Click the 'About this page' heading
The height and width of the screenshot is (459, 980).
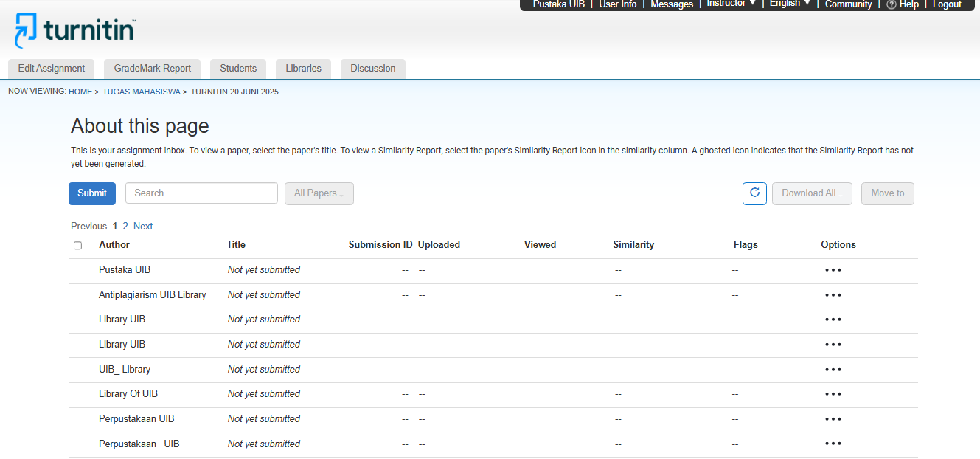[x=140, y=126]
